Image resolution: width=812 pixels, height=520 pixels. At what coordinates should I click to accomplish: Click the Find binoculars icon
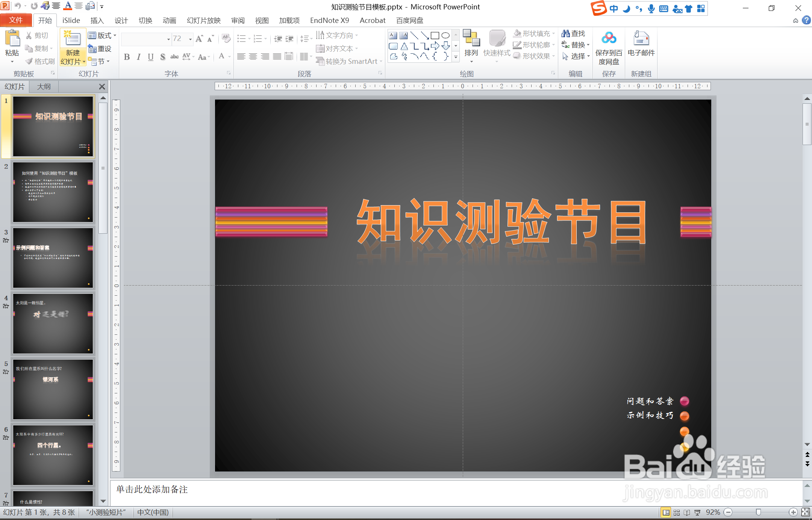point(565,34)
